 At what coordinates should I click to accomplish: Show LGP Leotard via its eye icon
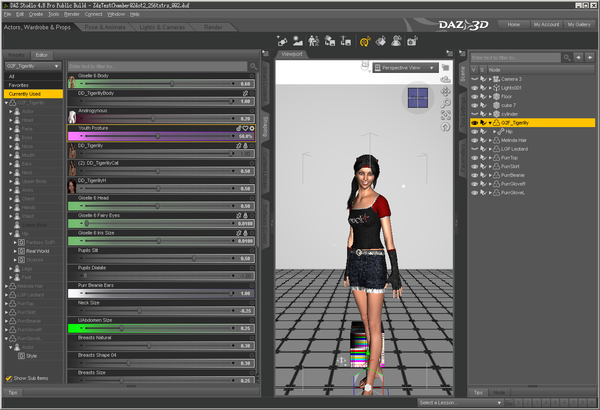(474, 149)
